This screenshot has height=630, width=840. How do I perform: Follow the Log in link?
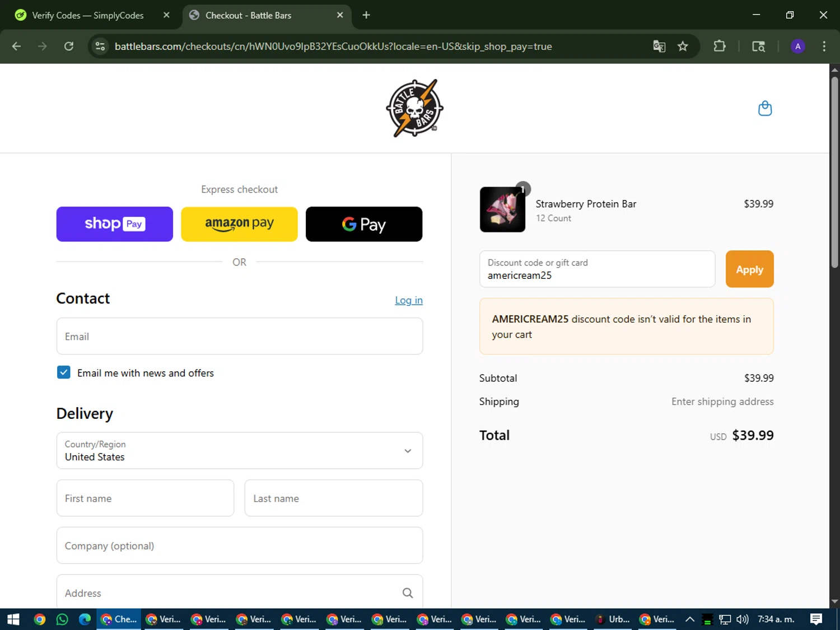[x=409, y=300]
